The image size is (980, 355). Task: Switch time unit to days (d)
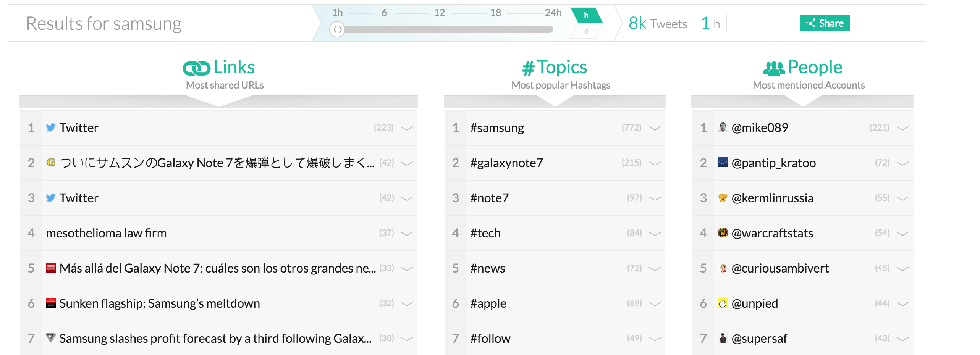pos(586,31)
